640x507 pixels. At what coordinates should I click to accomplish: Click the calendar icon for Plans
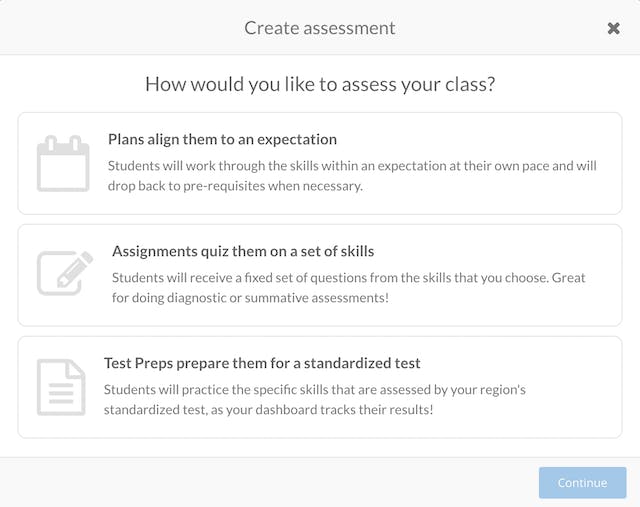(63, 163)
